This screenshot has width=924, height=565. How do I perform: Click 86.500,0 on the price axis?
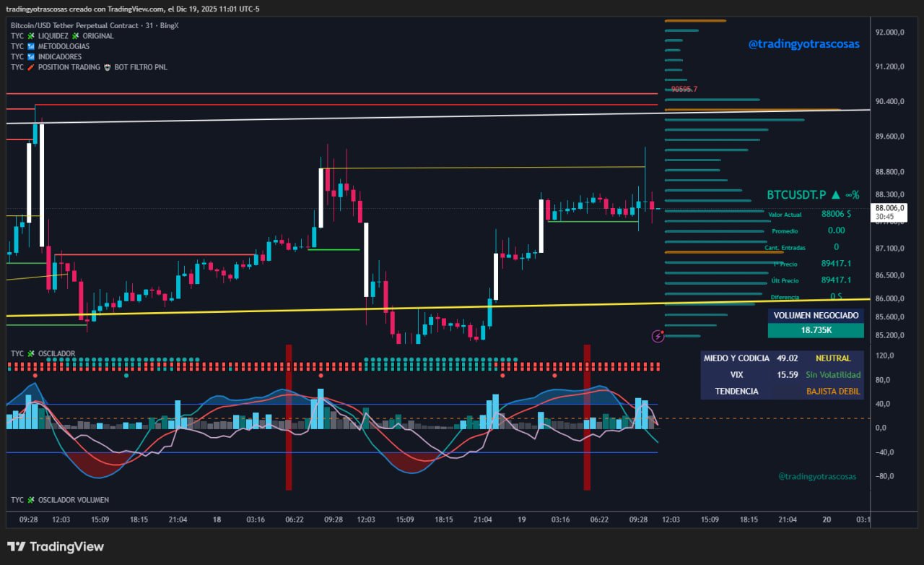click(x=889, y=275)
